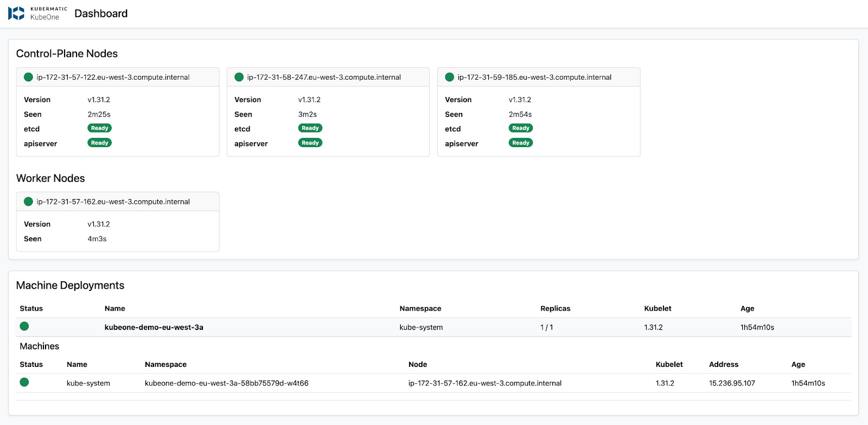Click version v1.31.2 of node 58-247
Viewport: 868px width, 425px height.
tap(309, 100)
